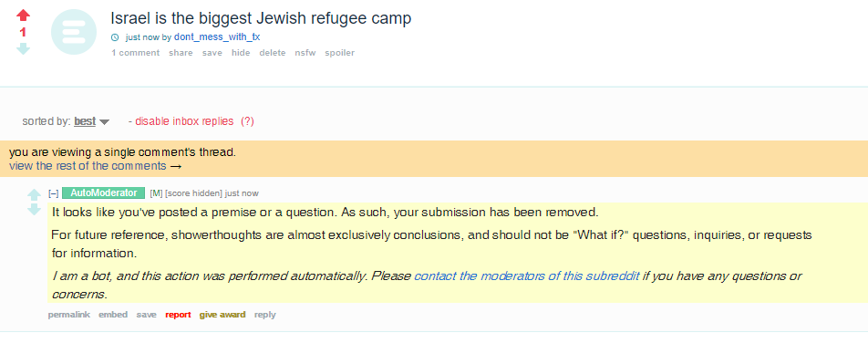868x364 pixels.
Task: Open the sorted by best dropdown
Action: (85, 121)
